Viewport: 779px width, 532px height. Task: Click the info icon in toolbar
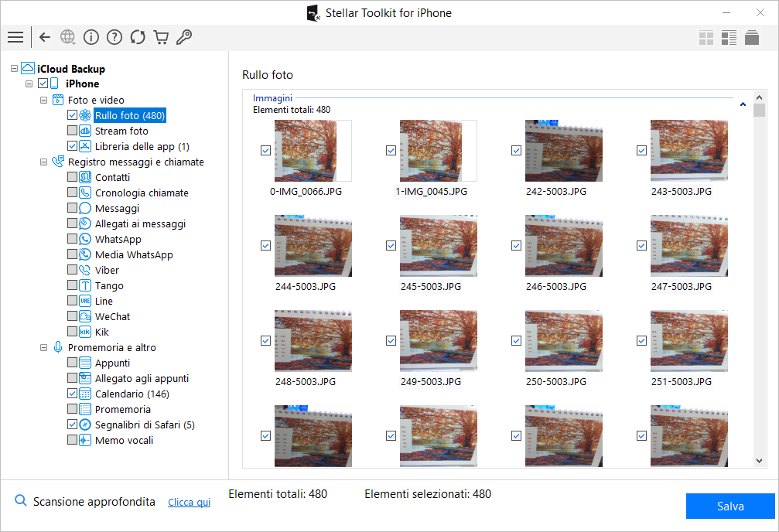(x=91, y=37)
